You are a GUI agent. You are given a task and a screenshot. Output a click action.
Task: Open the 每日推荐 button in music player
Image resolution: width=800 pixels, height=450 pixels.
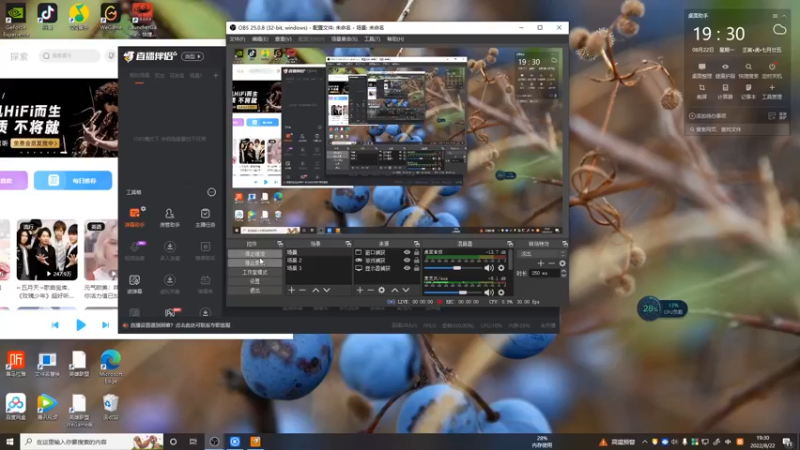[x=73, y=181]
